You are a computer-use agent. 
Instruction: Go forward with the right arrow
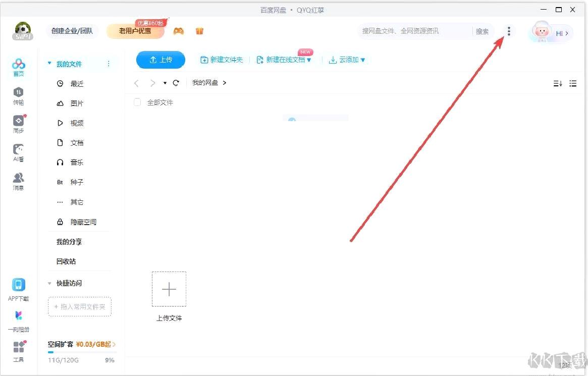(x=152, y=83)
